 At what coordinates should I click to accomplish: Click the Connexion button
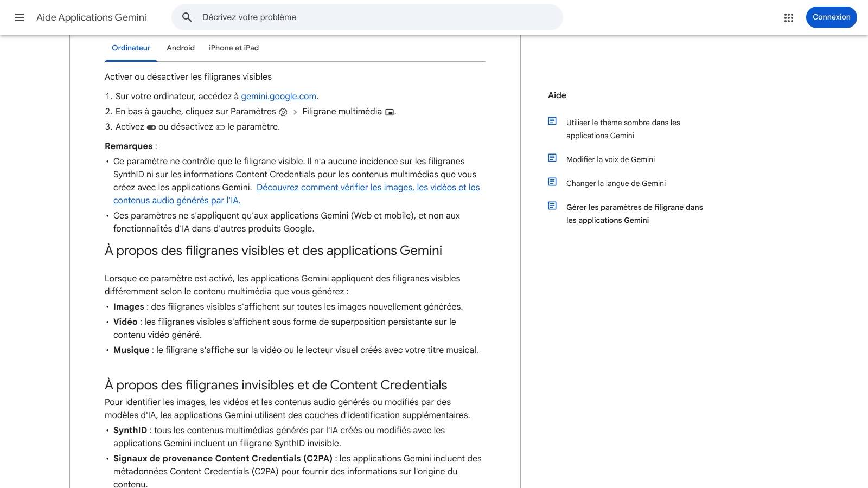click(832, 17)
